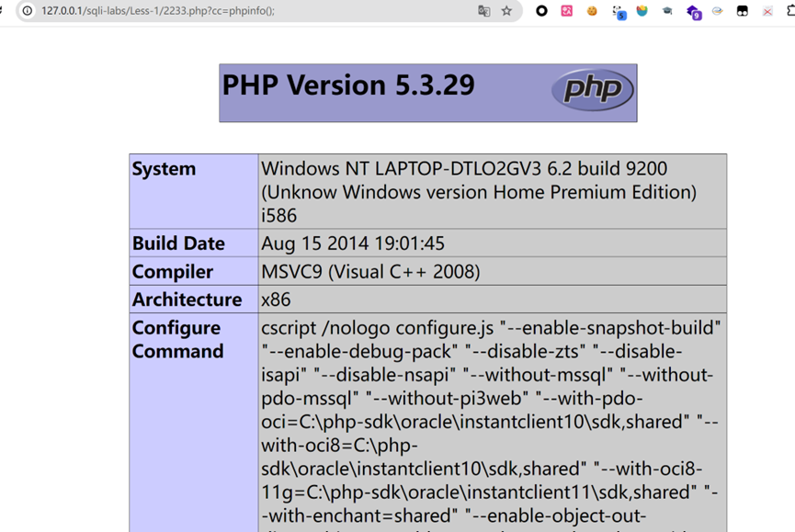Viewport: 795px width, 532px height.
Task: Click the 'MSVC9 (Visual C++ 2008)' value
Action: coord(370,272)
